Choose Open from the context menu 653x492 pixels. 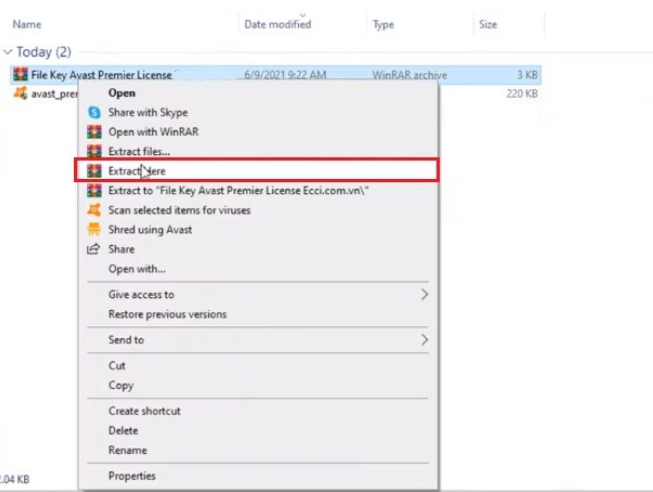tap(122, 93)
